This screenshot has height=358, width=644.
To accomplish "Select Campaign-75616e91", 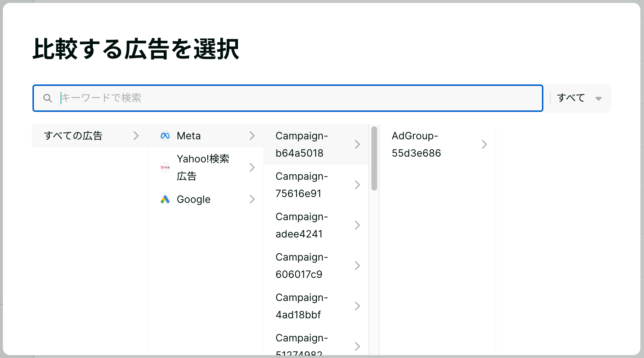I will [x=316, y=185].
